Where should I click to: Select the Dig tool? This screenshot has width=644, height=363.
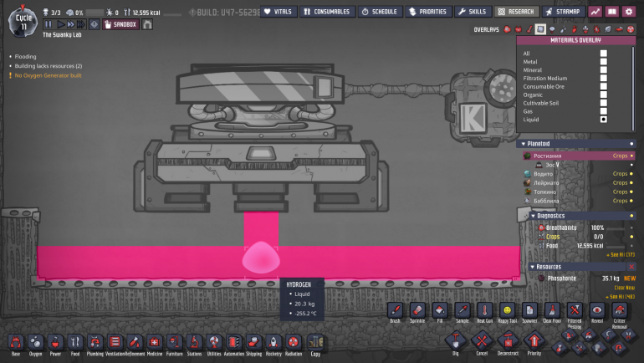456,343
